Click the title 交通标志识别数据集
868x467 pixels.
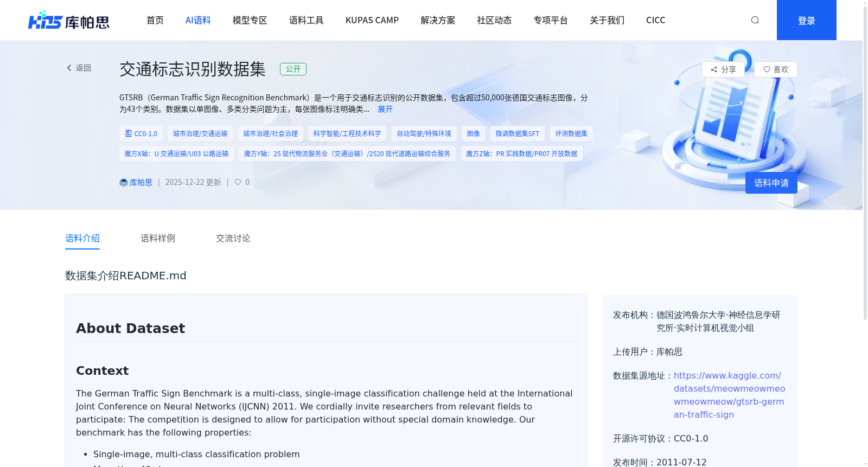click(193, 69)
